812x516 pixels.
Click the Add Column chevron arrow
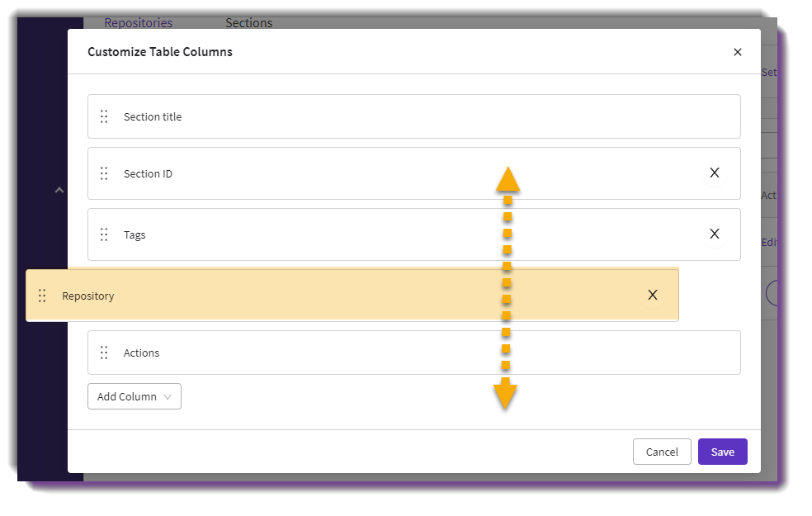[168, 397]
